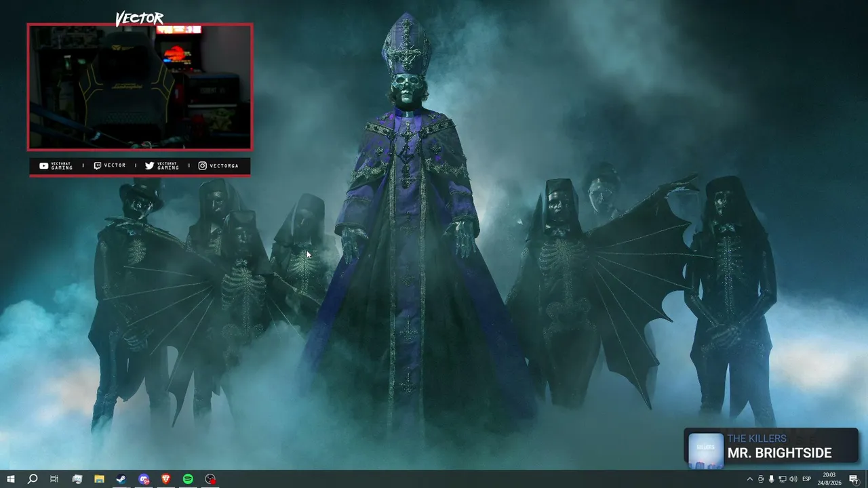Image resolution: width=868 pixels, height=488 pixels.
Task: Open Spotify from the taskbar
Action: tap(188, 479)
